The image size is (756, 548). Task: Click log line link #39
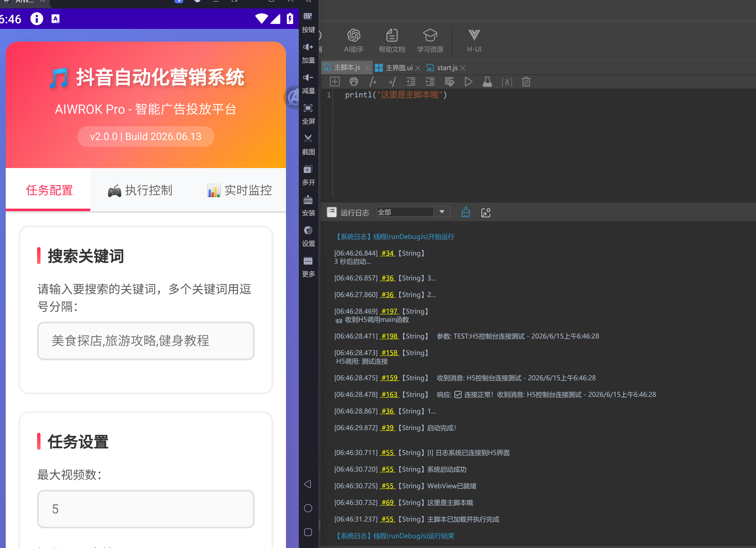pyautogui.click(x=387, y=428)
